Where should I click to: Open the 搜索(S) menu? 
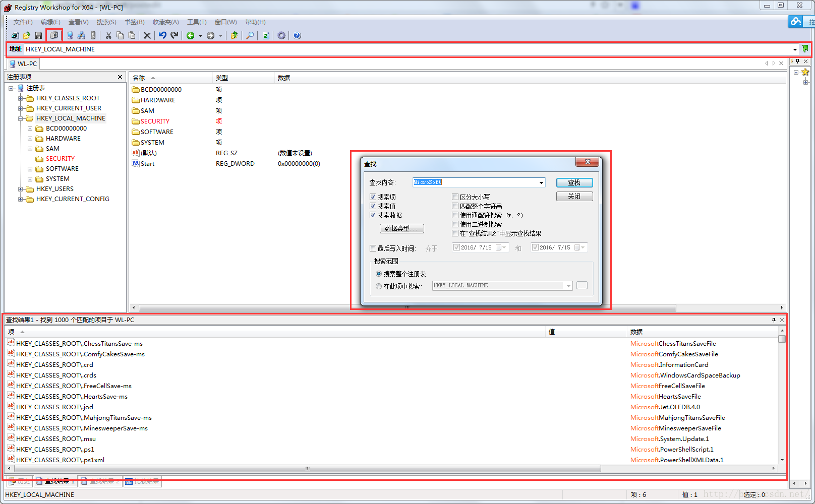coord(106,22)
